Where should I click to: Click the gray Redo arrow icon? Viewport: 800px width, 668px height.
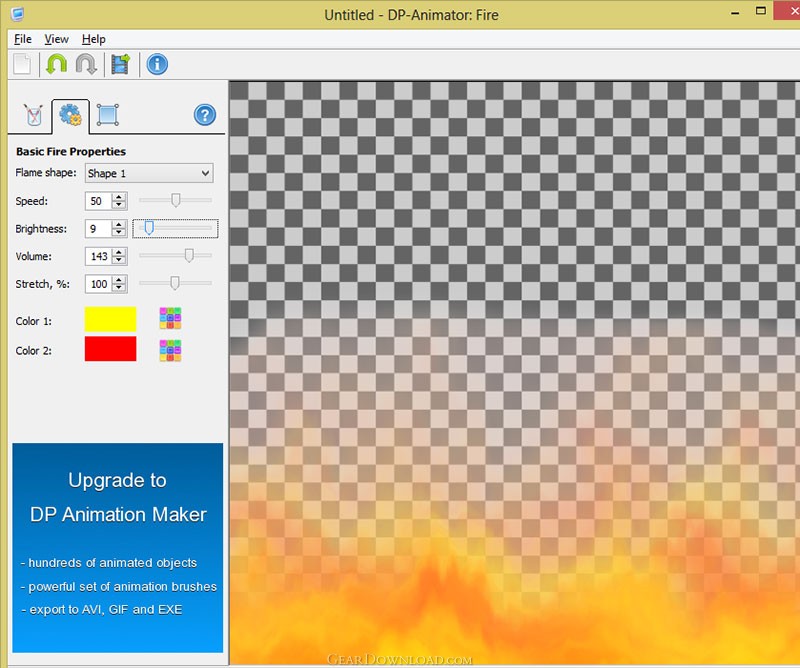(86, 64)
